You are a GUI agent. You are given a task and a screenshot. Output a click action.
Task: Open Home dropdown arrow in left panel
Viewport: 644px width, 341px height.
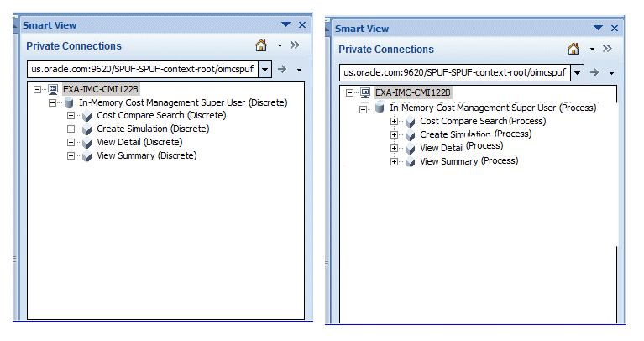tap(280, 45)
